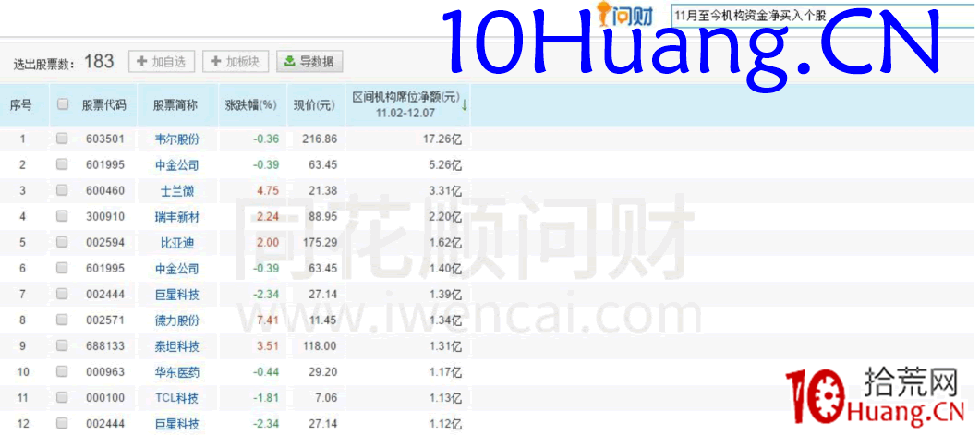The height and width of the screenshot is (435, 980).
Task: Tick the checkbox for 瑞丰新材 row
Action: [62, 216]
